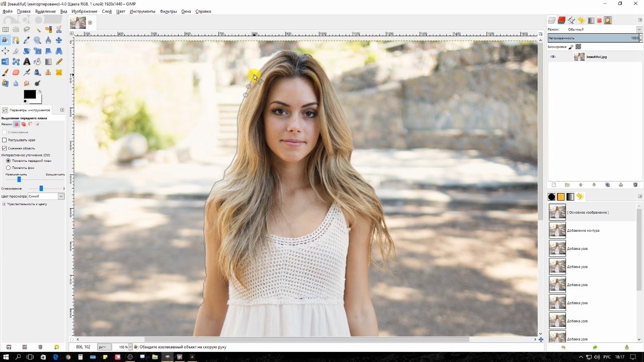This screenshot has width=644, height=362.
Task: Select the Paths tool
Action: coord(16,40)
